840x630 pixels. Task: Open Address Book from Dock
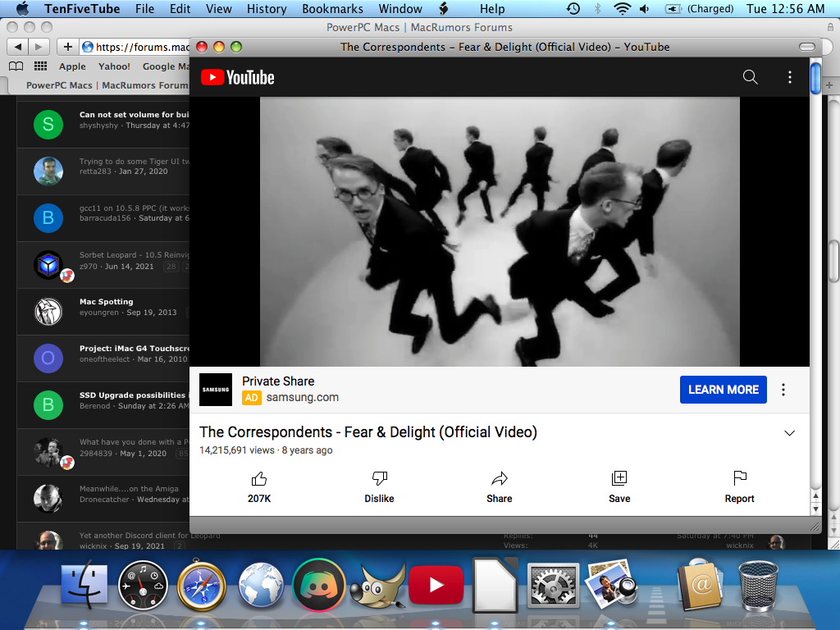pos(701,586)
